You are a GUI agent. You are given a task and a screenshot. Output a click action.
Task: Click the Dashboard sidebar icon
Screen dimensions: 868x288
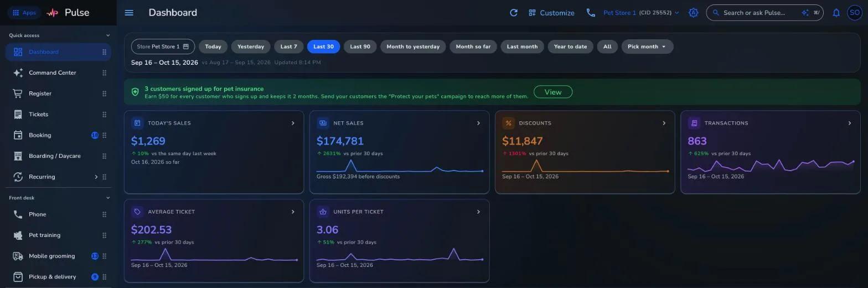[18, 52]
